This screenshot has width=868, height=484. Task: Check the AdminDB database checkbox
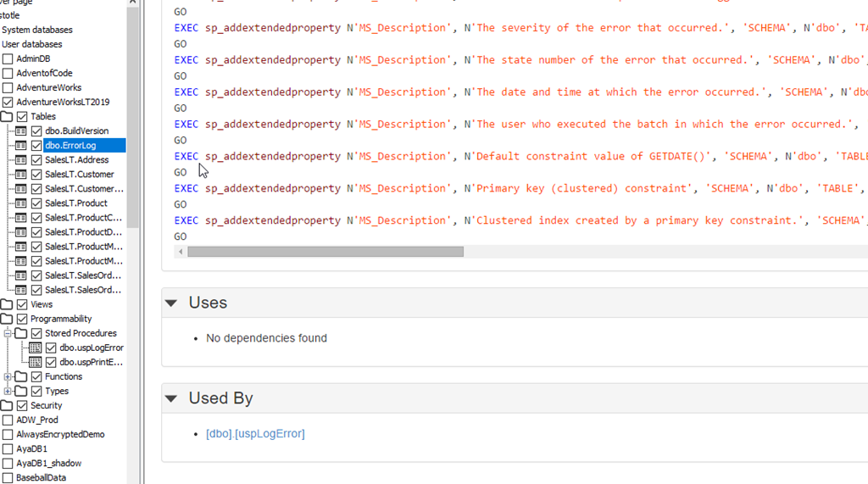click(x=8, y=59)
